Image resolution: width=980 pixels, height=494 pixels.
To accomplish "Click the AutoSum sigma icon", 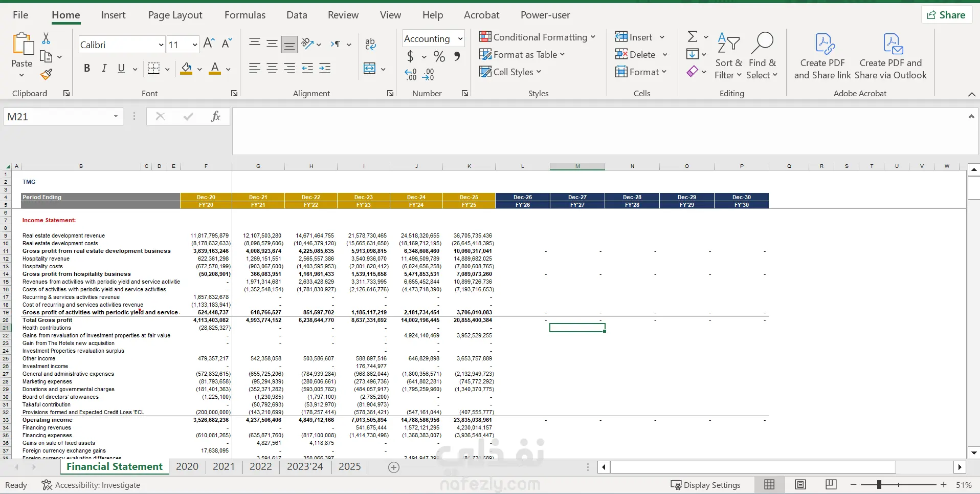I will 693,36.
